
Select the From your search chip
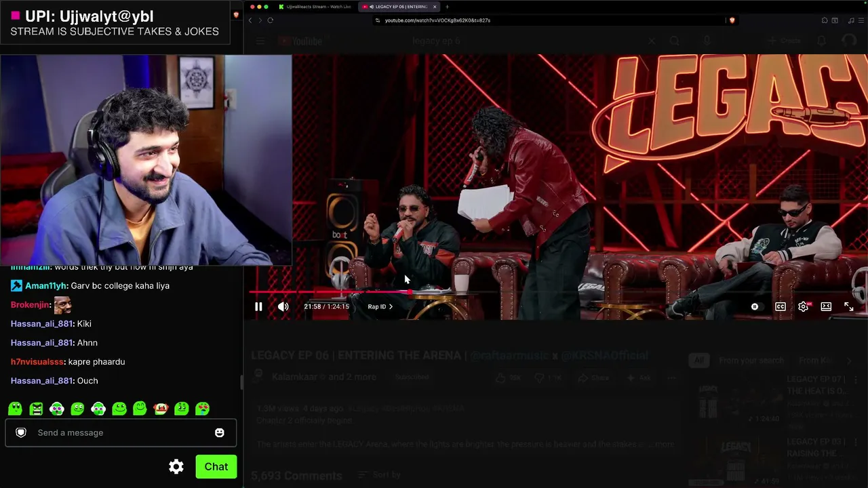(751, 361)
